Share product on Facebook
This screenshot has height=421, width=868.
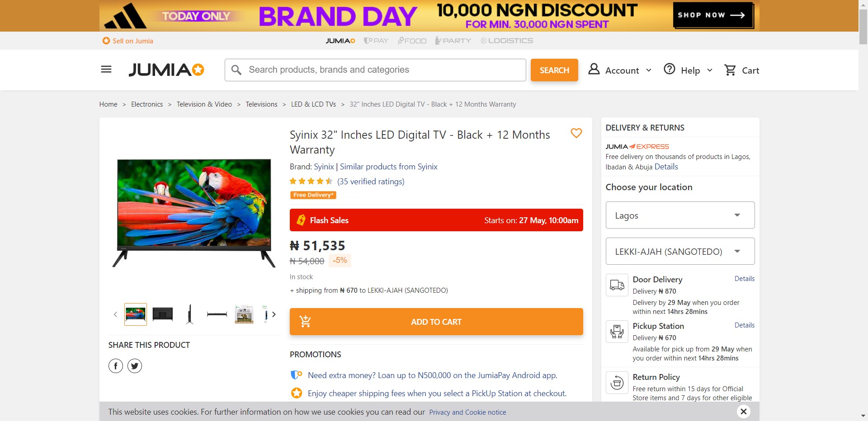point(116,366)
